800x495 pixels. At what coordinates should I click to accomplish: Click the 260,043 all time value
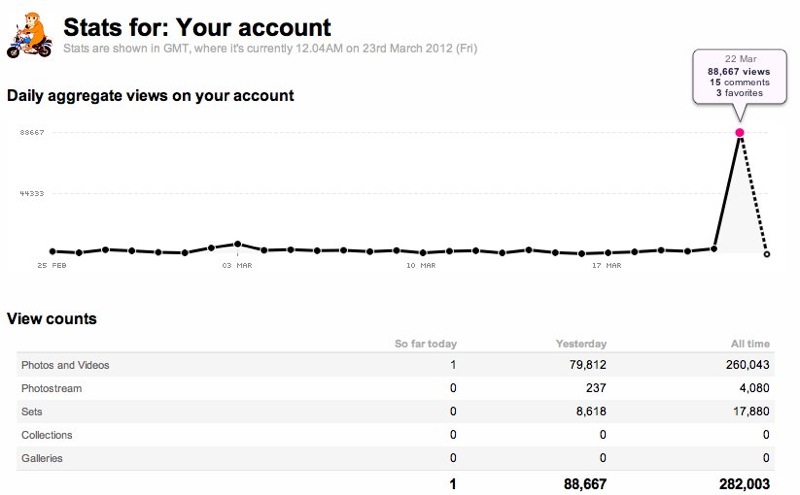click(745, 365)
